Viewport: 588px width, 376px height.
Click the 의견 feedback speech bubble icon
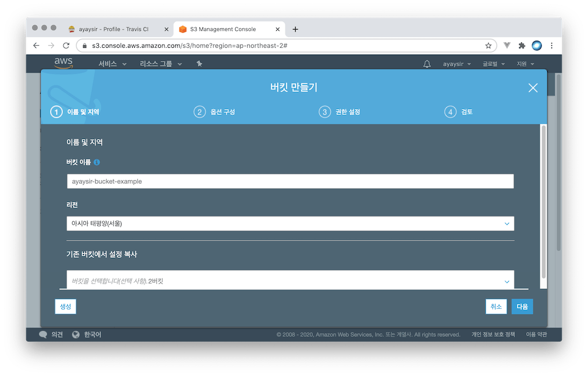(x=44, y=335)
